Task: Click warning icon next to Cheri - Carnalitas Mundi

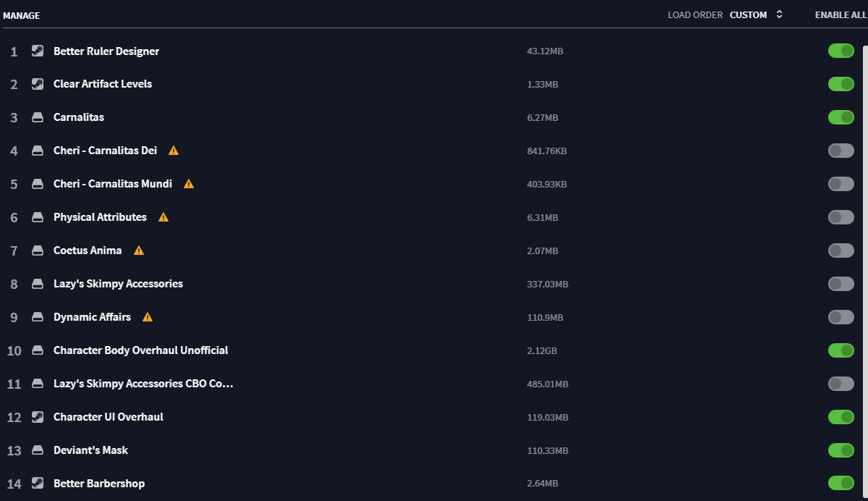Action: coord(189,184)
